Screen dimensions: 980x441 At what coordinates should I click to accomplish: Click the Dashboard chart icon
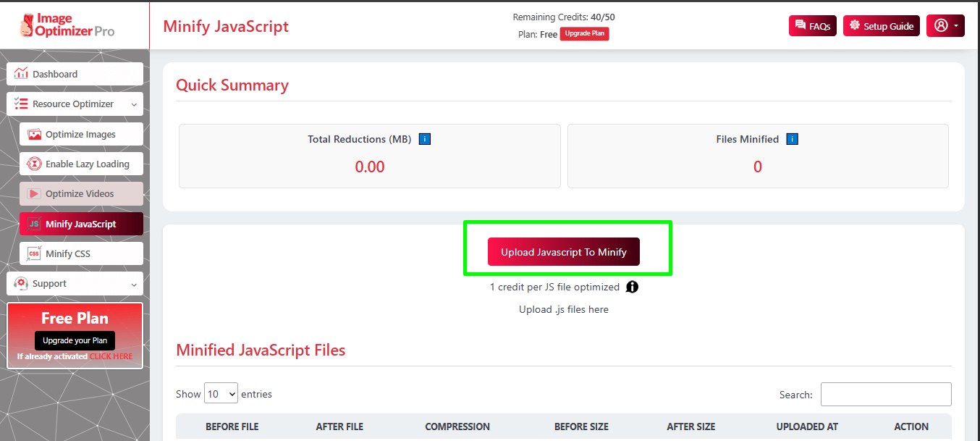click(21, 74)
